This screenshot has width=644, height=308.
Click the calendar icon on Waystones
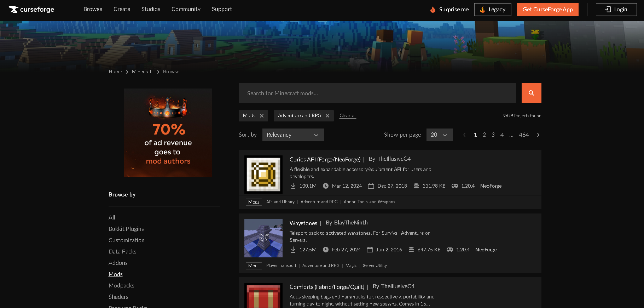click(x=370, y=250)
